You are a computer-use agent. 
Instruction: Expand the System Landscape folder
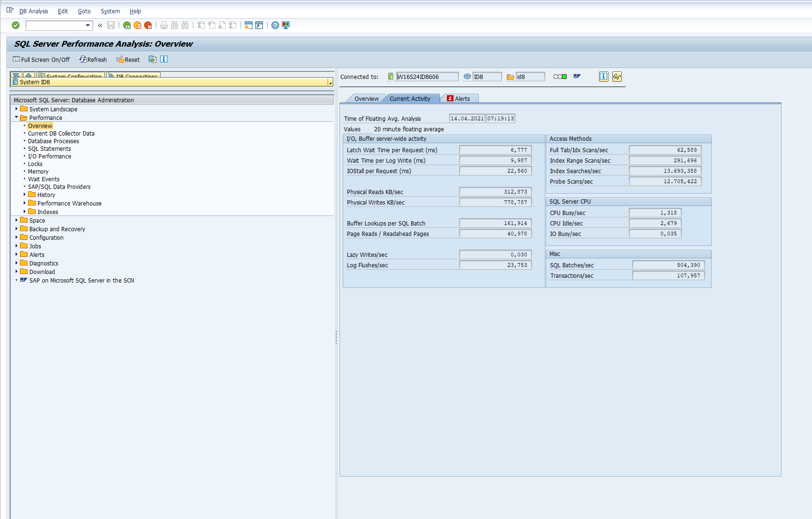(x=17, y=109)
